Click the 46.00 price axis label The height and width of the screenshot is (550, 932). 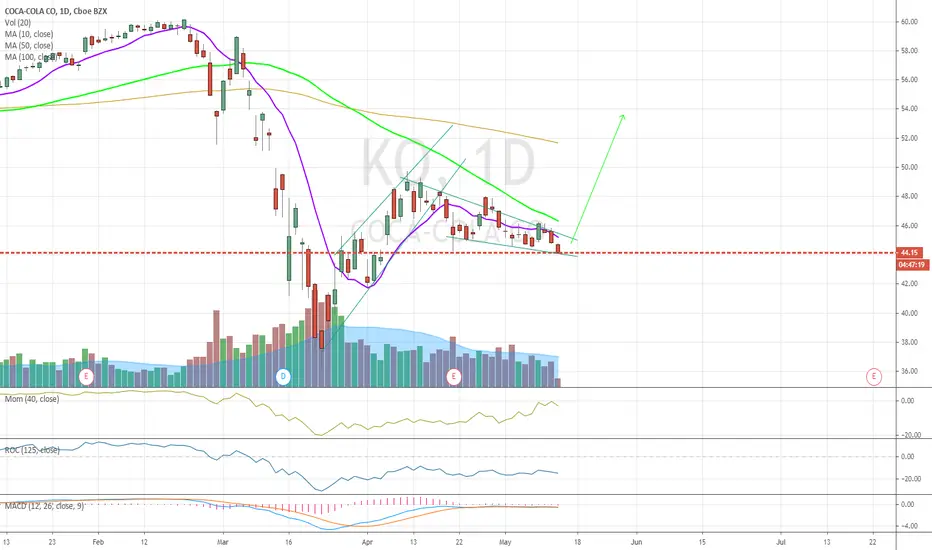[x=909, y=226]
